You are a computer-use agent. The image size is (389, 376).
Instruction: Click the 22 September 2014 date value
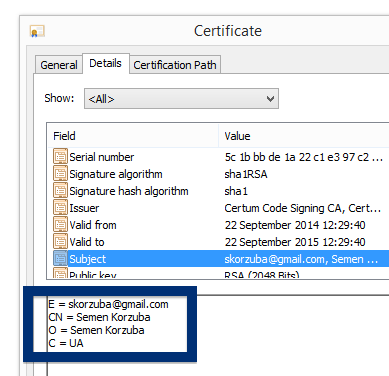(295, 225)
